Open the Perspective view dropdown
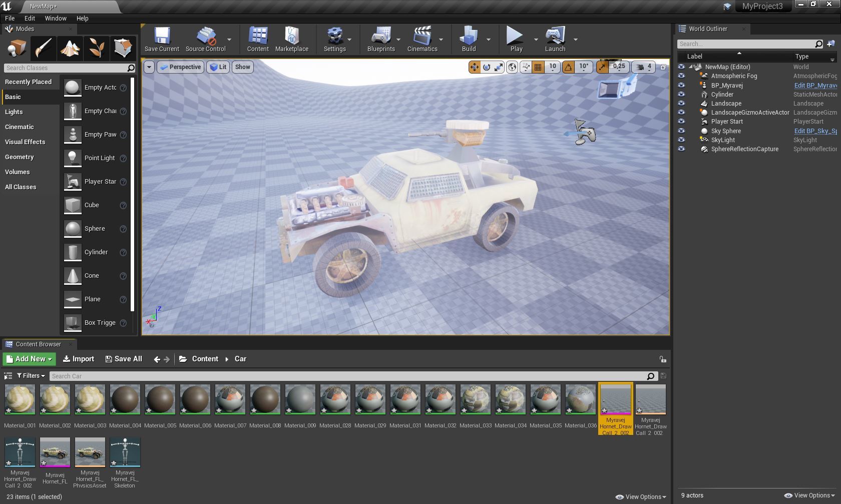 [180, 67]
